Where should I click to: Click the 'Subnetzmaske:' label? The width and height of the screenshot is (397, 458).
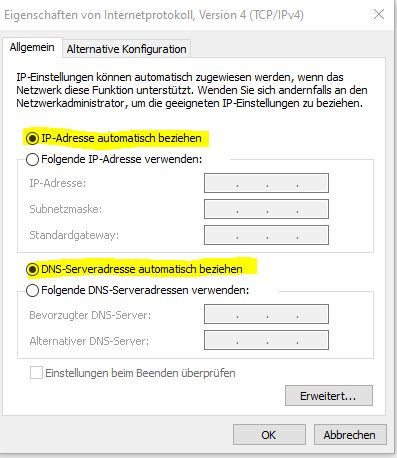(66, 209)
